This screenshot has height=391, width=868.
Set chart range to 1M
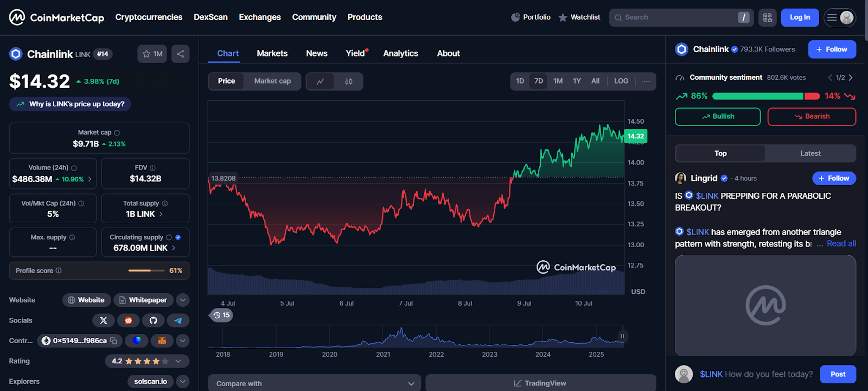(558, 81)
